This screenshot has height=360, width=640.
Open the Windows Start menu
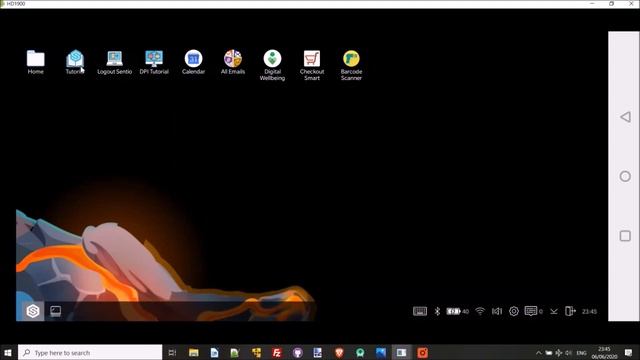point(8,352)
